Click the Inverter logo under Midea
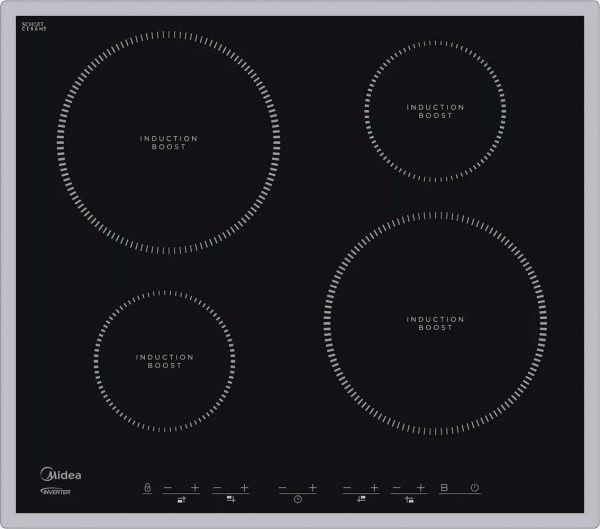 61,488
